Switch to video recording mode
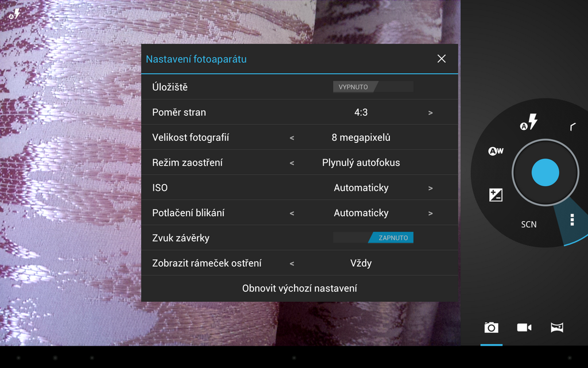Image resolution: width=588 pixels, height=368 pixels. click(524, 327)
